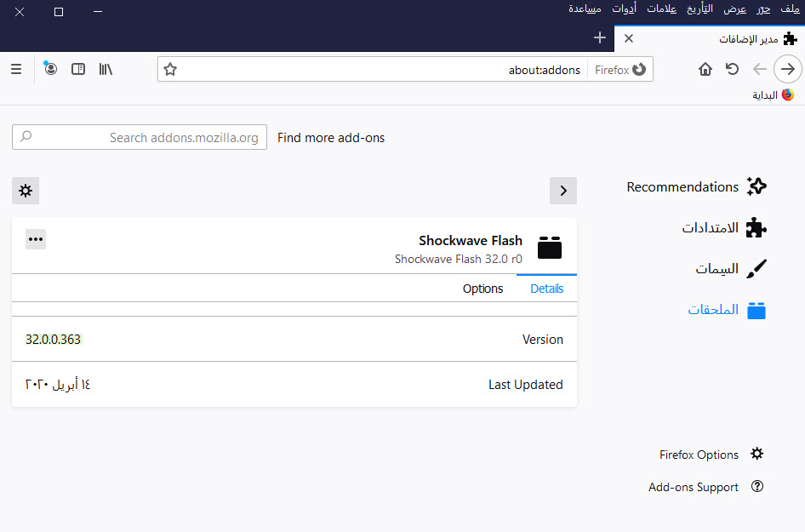Minimize the Firefox window
This screenshot has width=805, height=532.
coord(98,11)
